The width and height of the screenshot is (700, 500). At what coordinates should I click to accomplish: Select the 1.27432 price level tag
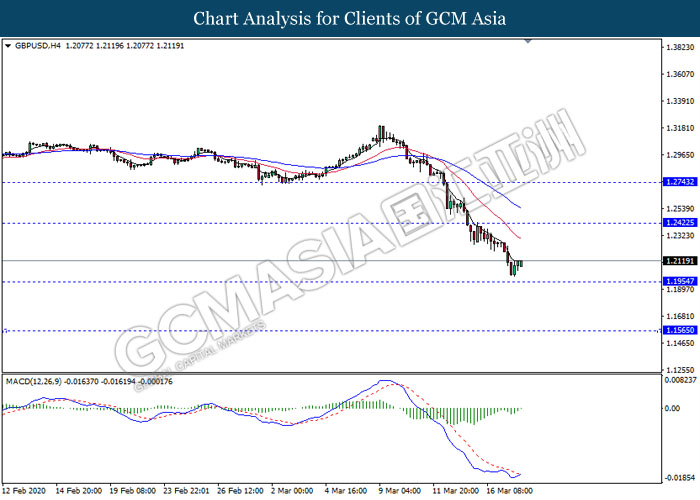[x=678, y=182]
